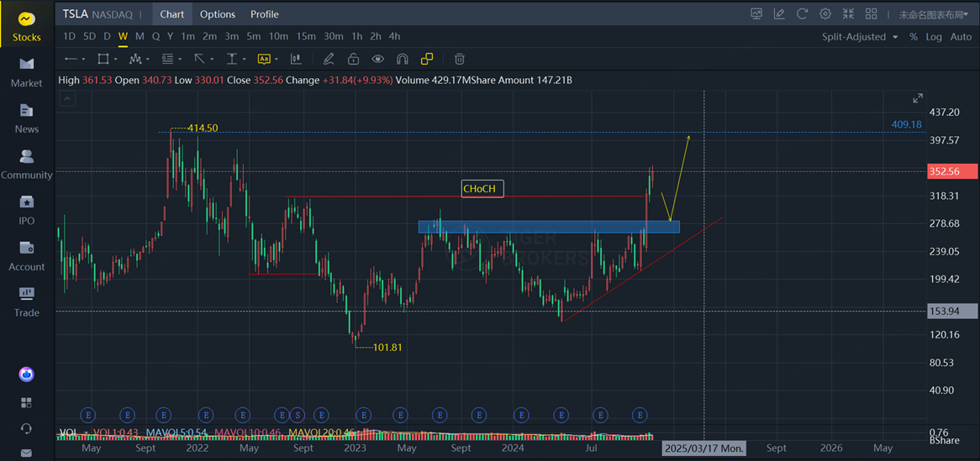Viewport: 980px width, 461px height.
Task: Open the News section in sidebar
Action: pyautogui.click(x=27, y=118)
